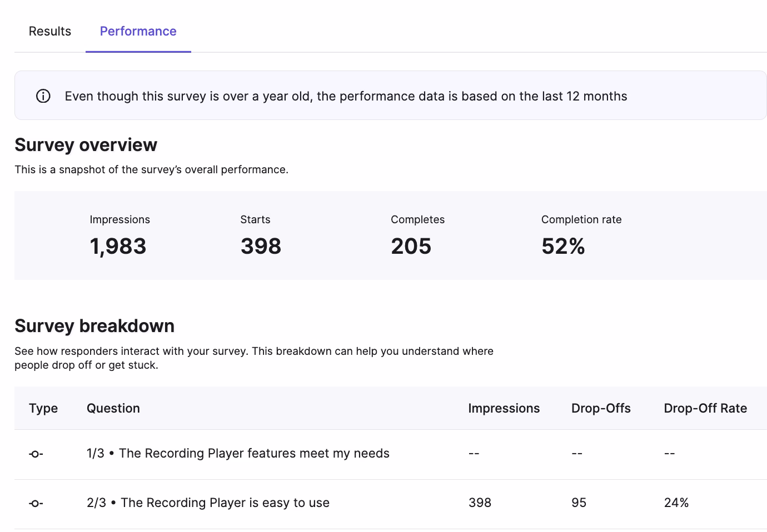The height and width of the screenshot is (532, 767).
Task: Click the info icon in the notice banner
Action: coord(43,96)
